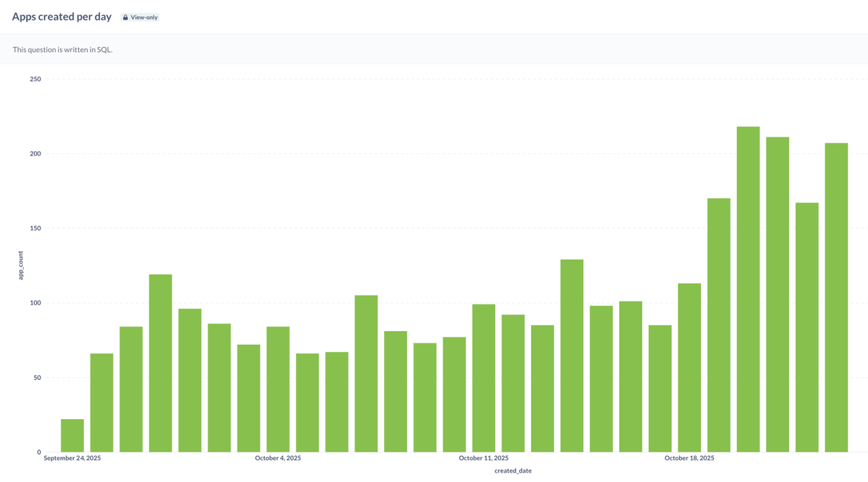
Task: Select the October 11, 2025 axis label
Action: pyautogui.click(x=483, y=457)
